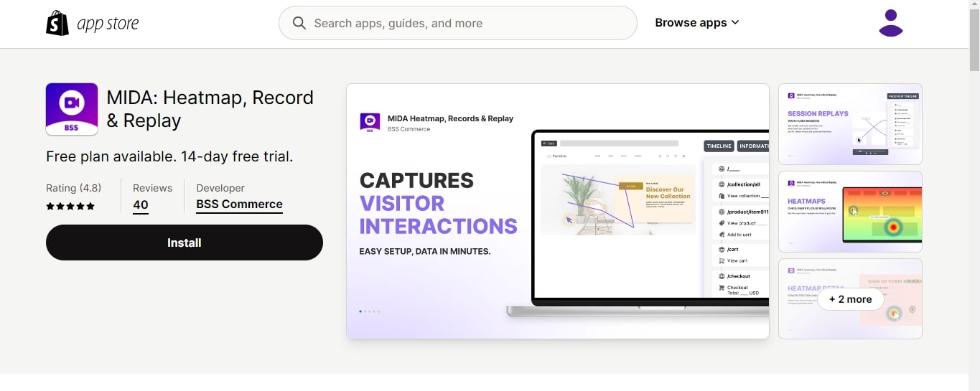
Task: Click the search magnifier icon
Action: tap(299, 23)
